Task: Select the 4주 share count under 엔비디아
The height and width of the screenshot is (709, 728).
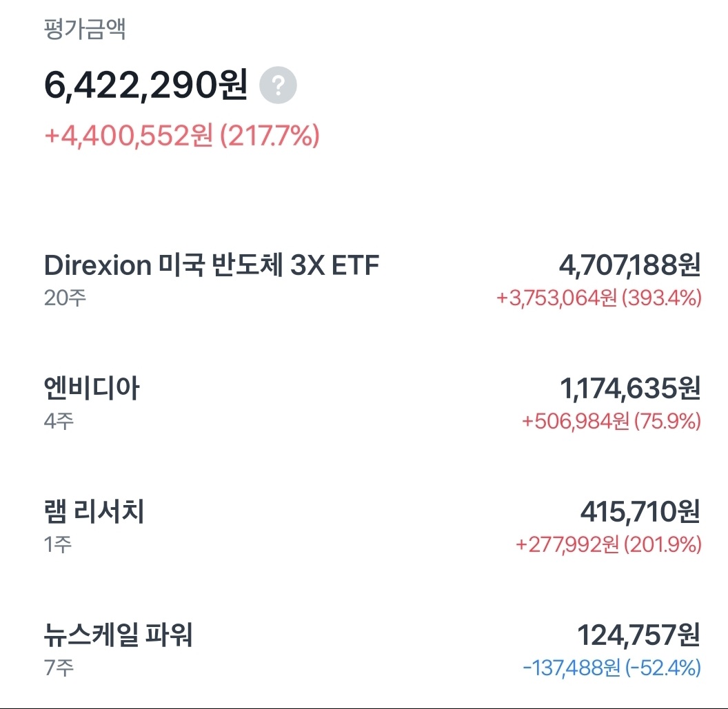Action: point(59,421)
